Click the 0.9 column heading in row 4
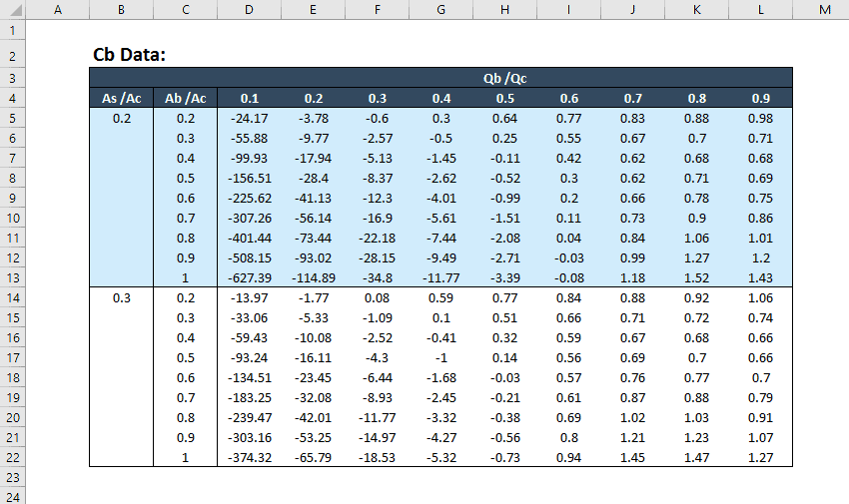 point(760,99)
